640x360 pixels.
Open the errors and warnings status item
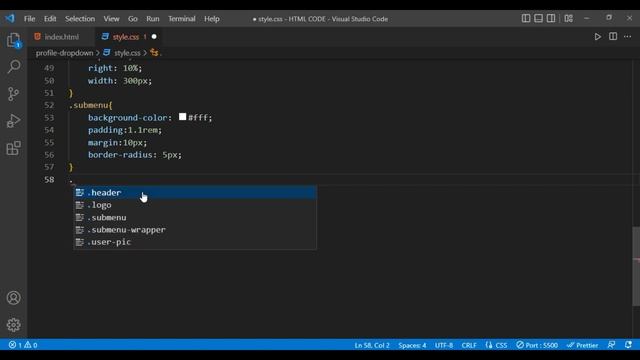coord(23,345)
